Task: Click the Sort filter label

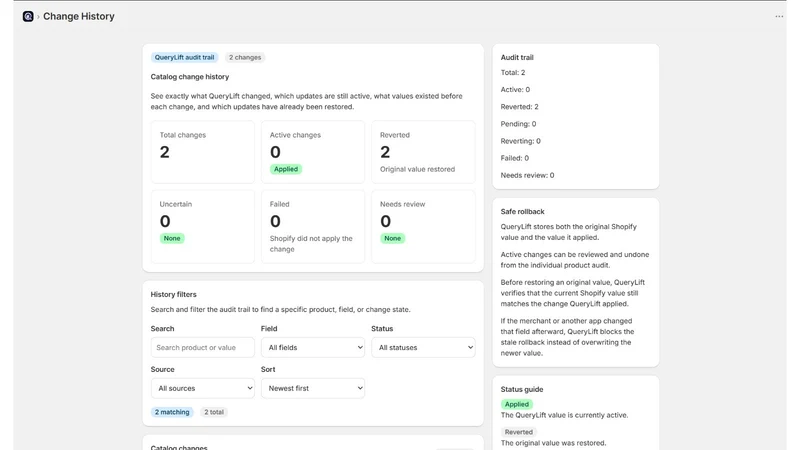Action: point(268,369)
